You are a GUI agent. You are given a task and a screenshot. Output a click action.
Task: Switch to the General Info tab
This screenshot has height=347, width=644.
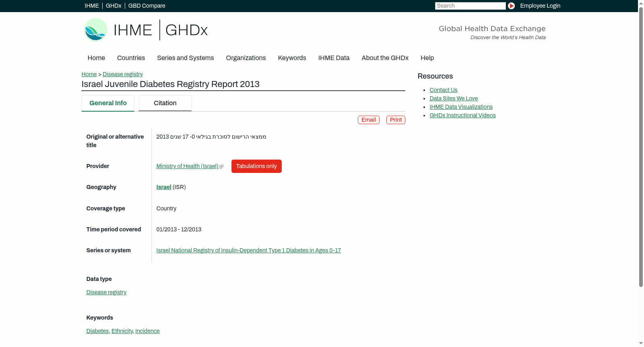108,103
